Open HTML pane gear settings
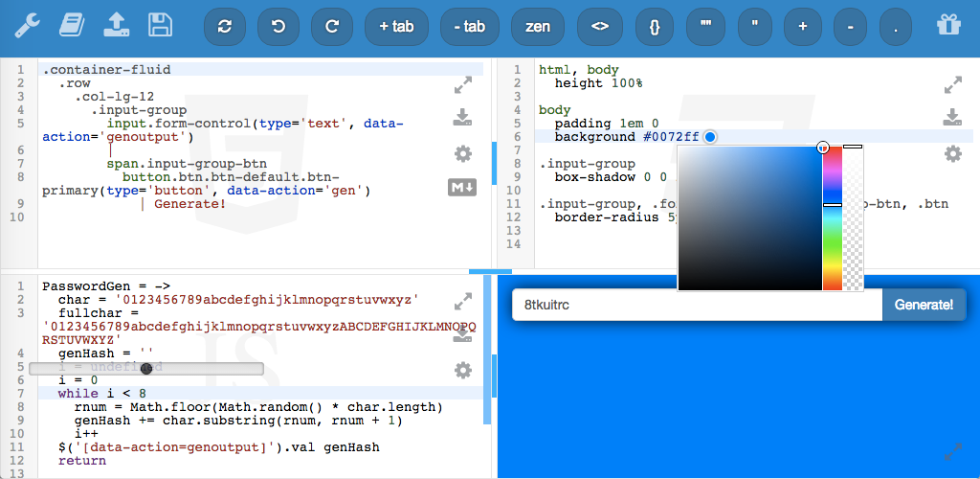 462,153
